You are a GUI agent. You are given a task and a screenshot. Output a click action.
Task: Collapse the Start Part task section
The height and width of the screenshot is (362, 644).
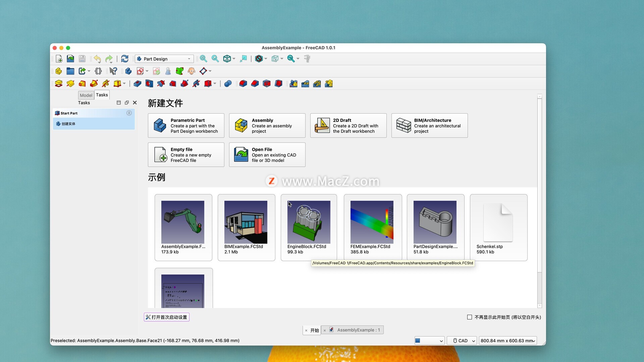point(129,113)
